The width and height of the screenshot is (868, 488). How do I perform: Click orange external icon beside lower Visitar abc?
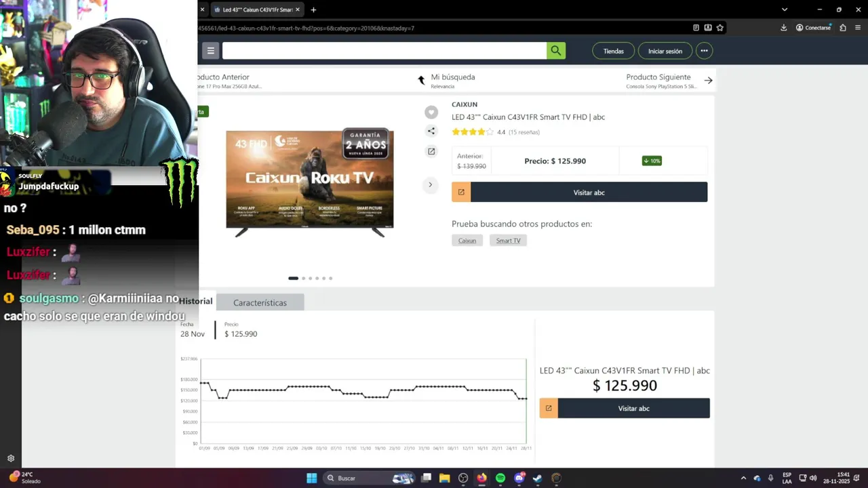tap(549, 409)
